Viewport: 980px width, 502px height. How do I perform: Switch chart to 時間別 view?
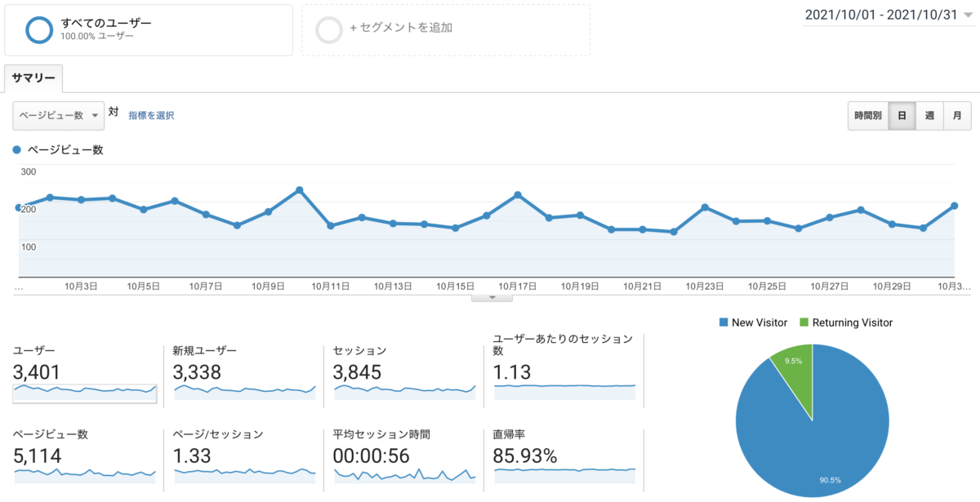coord(868,116)
